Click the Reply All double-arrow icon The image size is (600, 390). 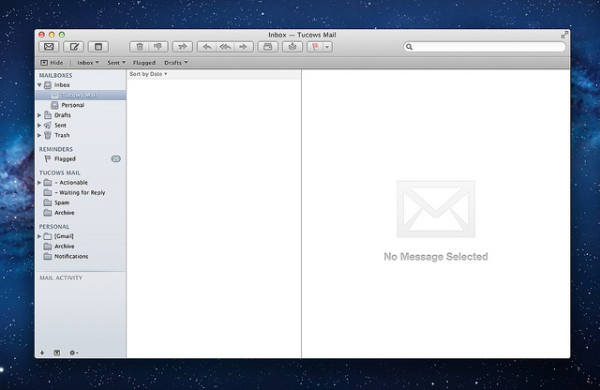coord(225,47)
